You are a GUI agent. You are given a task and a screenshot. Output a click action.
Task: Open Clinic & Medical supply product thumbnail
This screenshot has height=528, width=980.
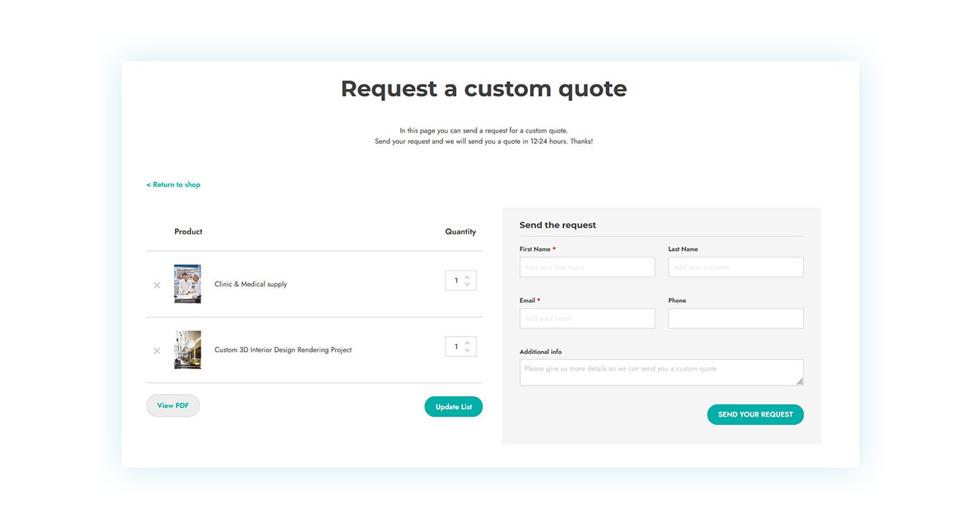click(x=188, y=284)
